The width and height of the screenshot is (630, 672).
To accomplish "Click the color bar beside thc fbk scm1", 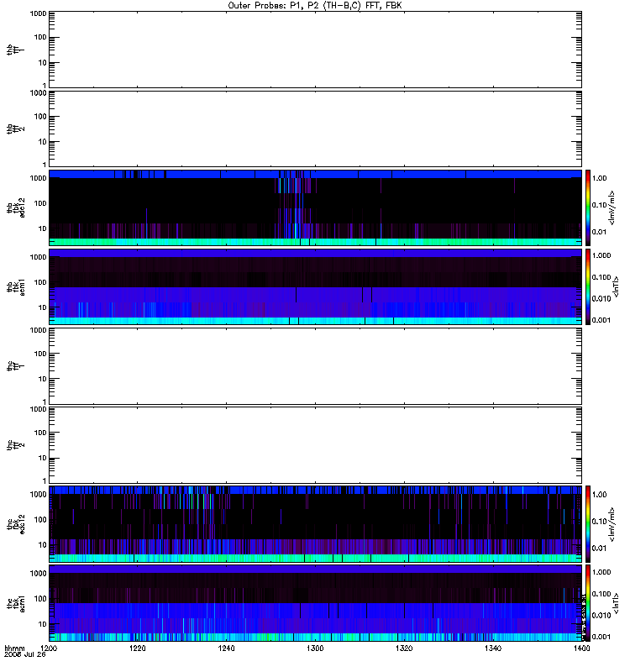I will point(588,603).
